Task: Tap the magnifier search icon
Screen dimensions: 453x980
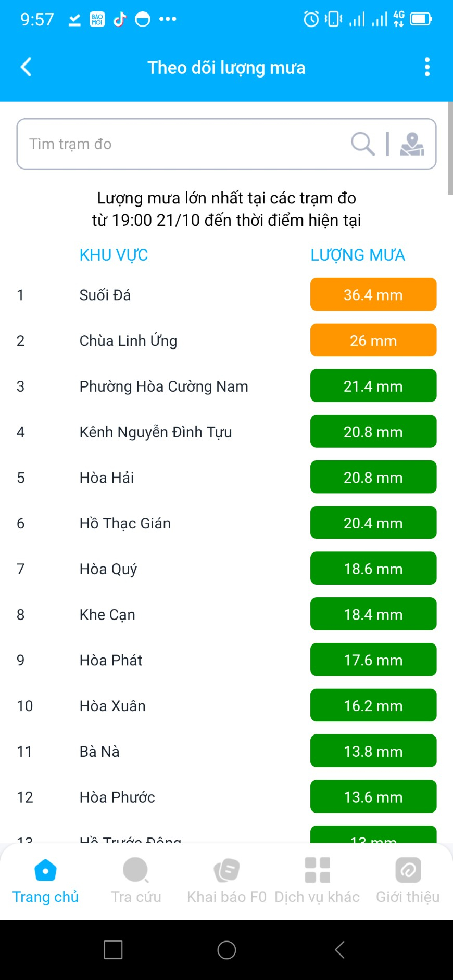Action: point(363,144)
